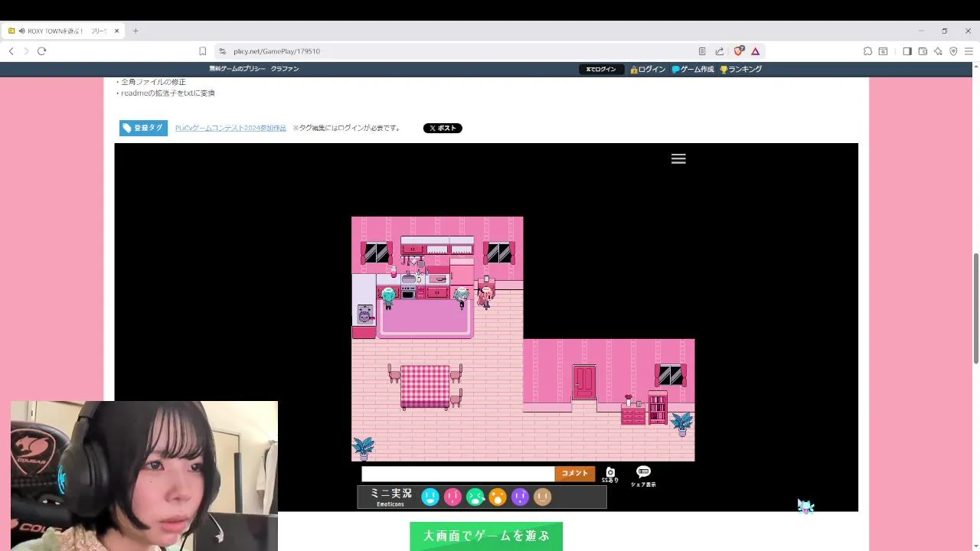Send the pink emoticon face
This screenshot has height=551, width=980.
click(x=452, y=497)
